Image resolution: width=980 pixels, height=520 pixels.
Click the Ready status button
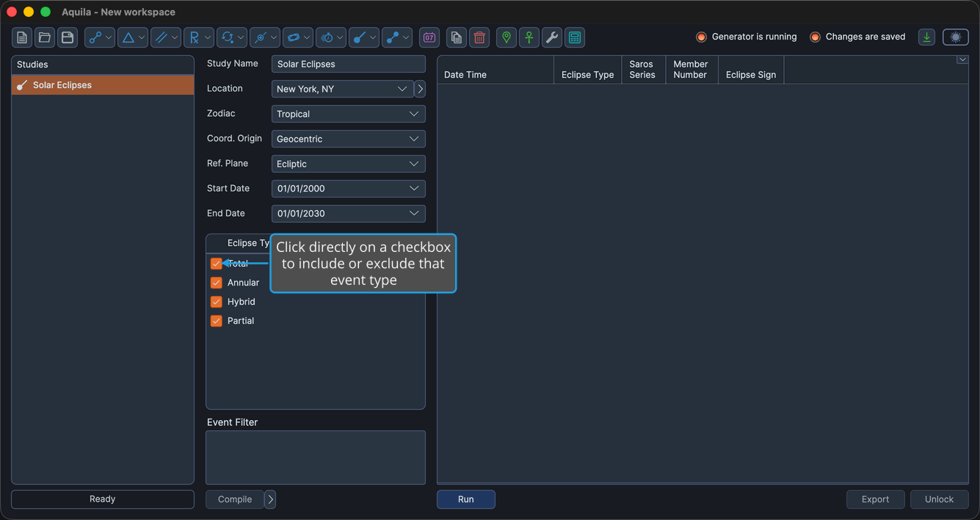tap(103, 499)
